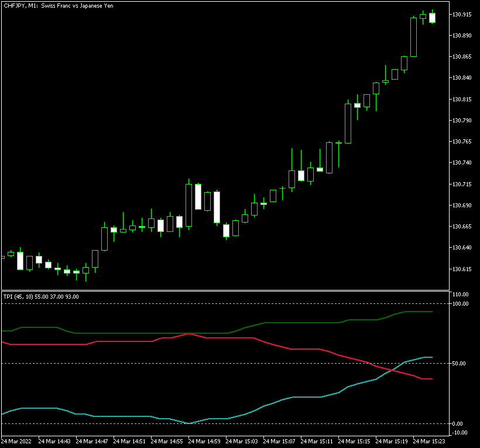Click the last candlestick at the chart's right edge

pyautogui.click(x=432, y=18)
